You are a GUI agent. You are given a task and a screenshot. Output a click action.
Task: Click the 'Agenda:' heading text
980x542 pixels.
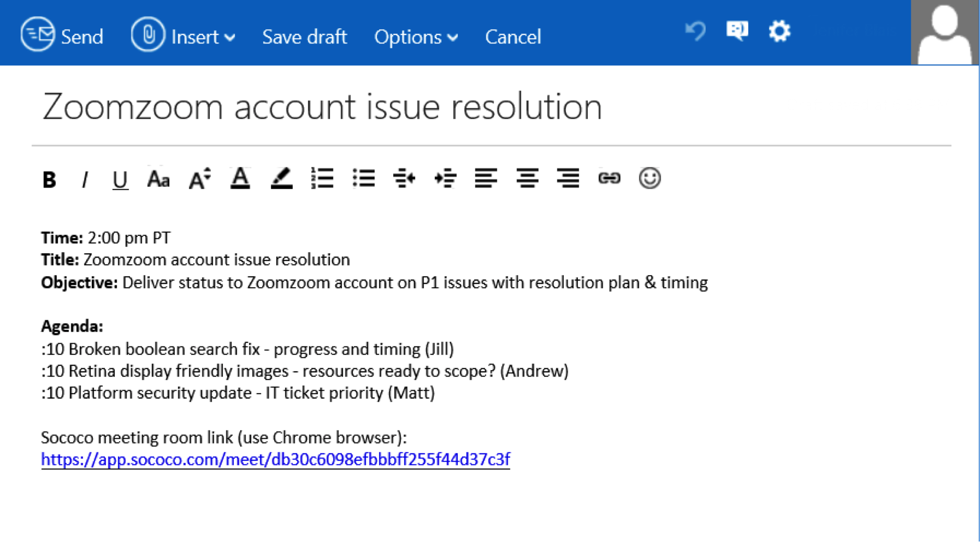tap(72, 326)
